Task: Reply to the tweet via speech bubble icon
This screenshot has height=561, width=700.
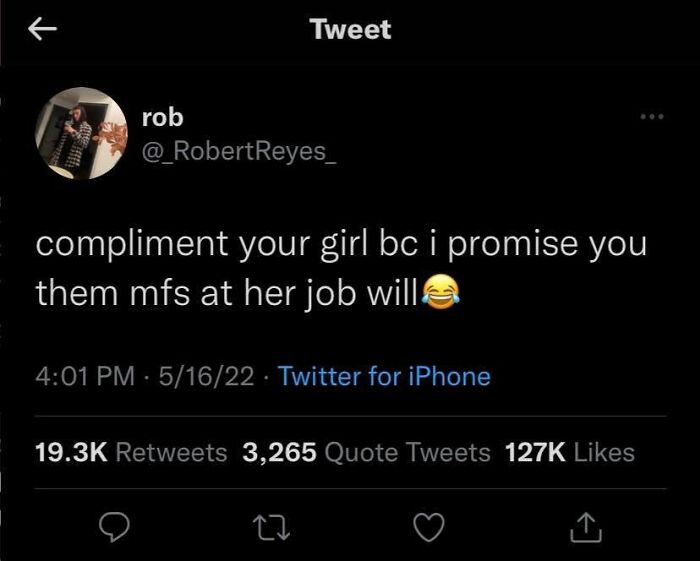Action: point(114,527)
